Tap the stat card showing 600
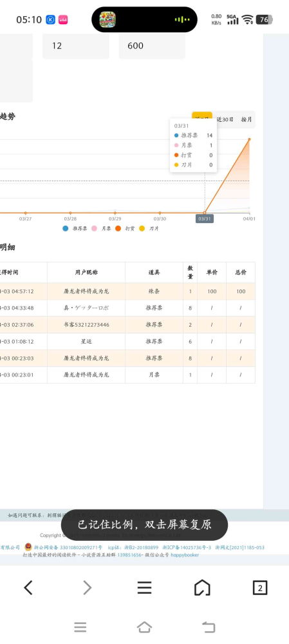The width and height of the screenshot is (289, 644). [152, 46]
